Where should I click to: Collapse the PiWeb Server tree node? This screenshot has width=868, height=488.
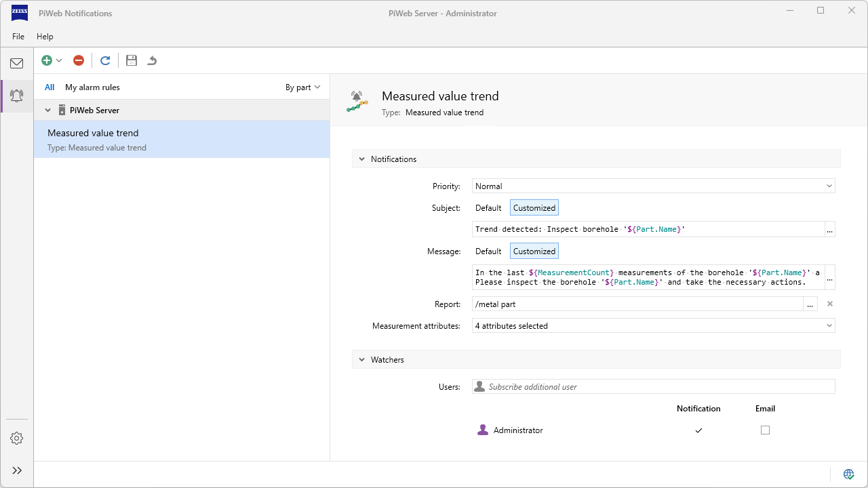point(47,109)
